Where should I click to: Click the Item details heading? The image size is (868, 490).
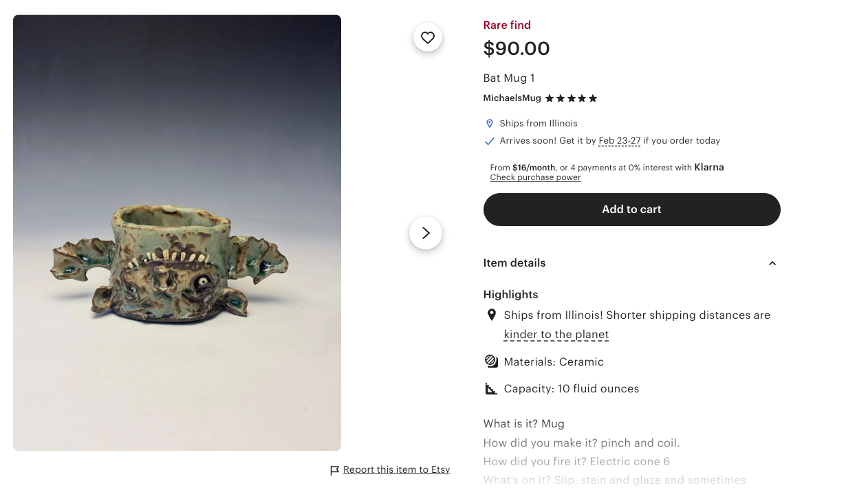click(x=514, y=263)
